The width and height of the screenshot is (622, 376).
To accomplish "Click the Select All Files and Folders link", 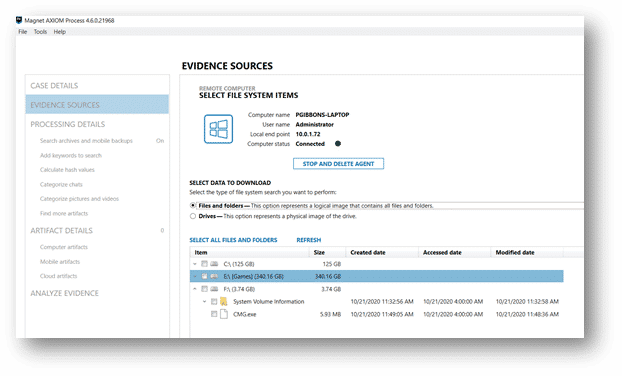I will click(233, 240).
